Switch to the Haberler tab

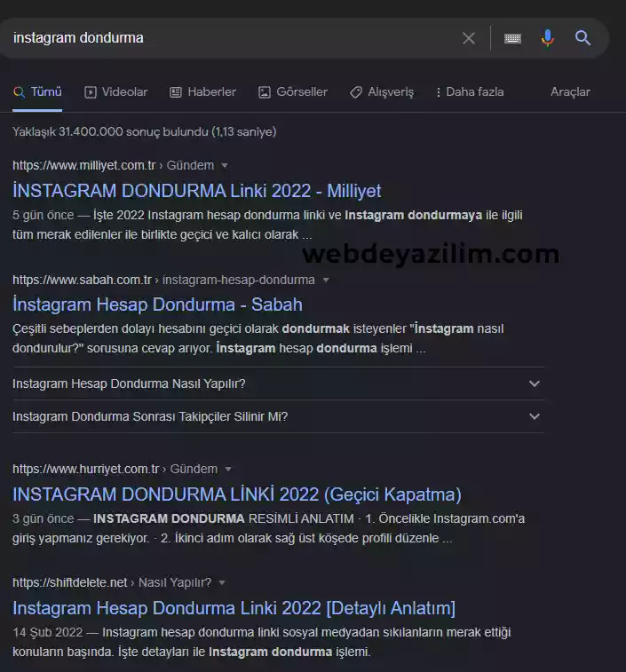(x=202, y=91)
